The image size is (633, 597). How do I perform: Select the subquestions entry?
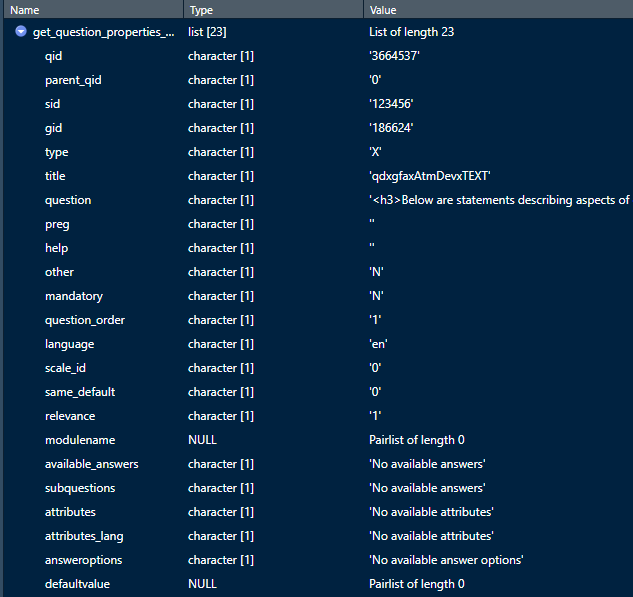(80, 488)
